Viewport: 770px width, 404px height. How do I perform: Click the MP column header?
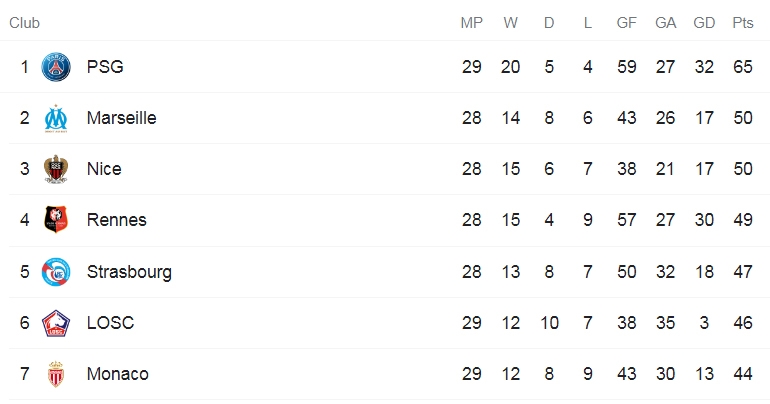coord(471,23)
